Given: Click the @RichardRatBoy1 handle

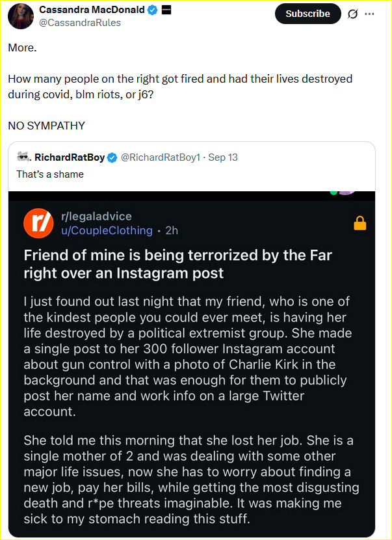Looking at the screenshot, I should pyautogui.click(x=161, y=157).
